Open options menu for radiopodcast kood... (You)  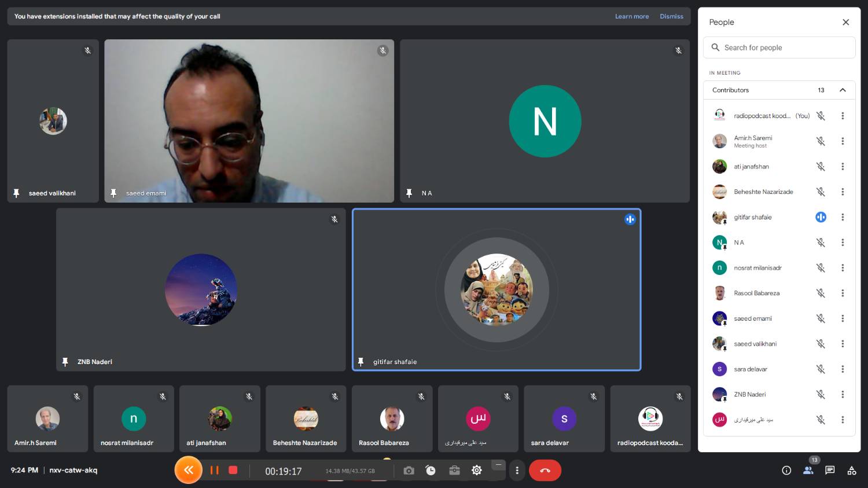click(843, 116)
